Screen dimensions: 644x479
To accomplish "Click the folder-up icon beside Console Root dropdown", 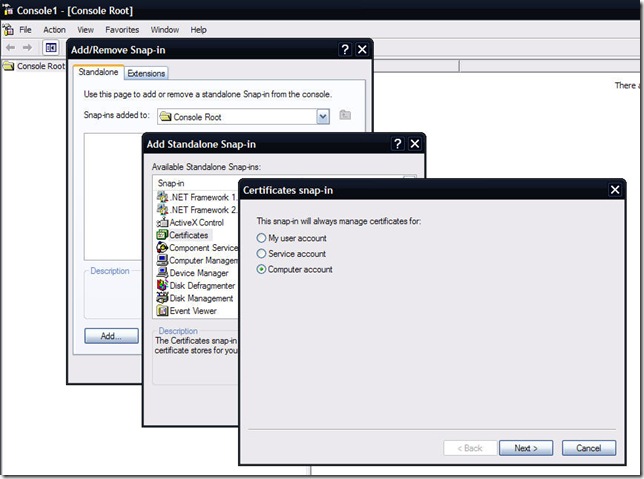I will [x=345, y=115].
